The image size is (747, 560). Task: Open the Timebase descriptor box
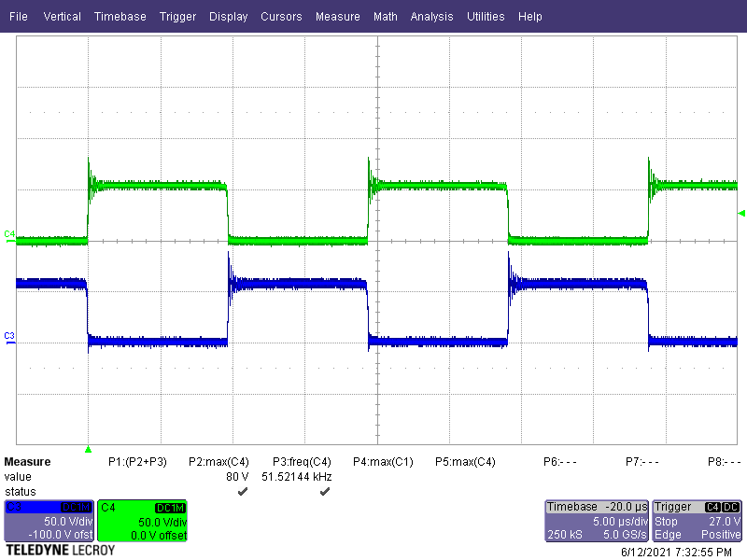click(597, 521)
